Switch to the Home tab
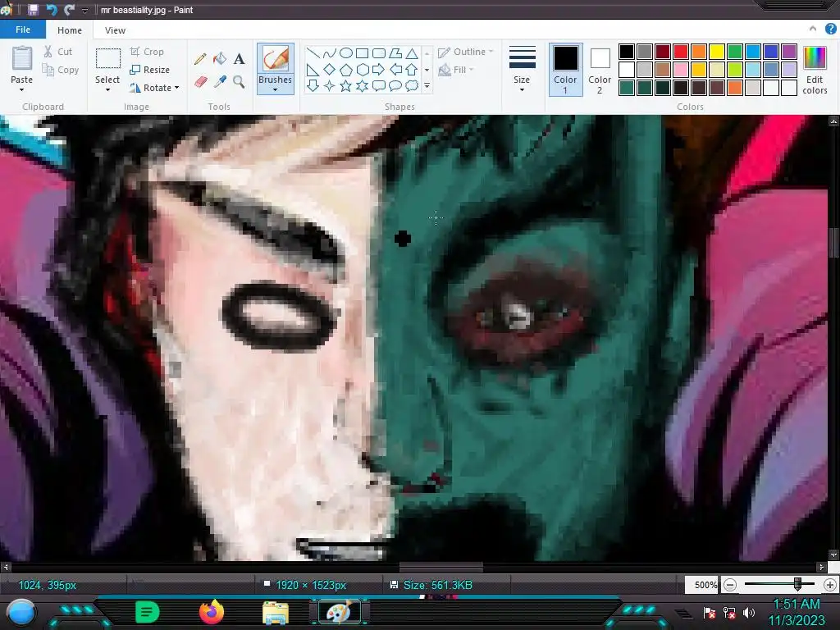This screenshot has height=630, width=840. pos(70,30)
